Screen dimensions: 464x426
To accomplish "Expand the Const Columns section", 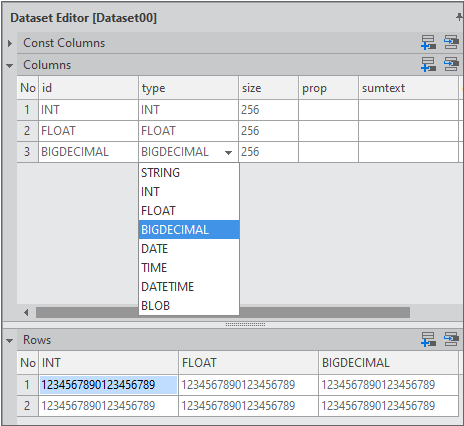I will coord(10,43).
